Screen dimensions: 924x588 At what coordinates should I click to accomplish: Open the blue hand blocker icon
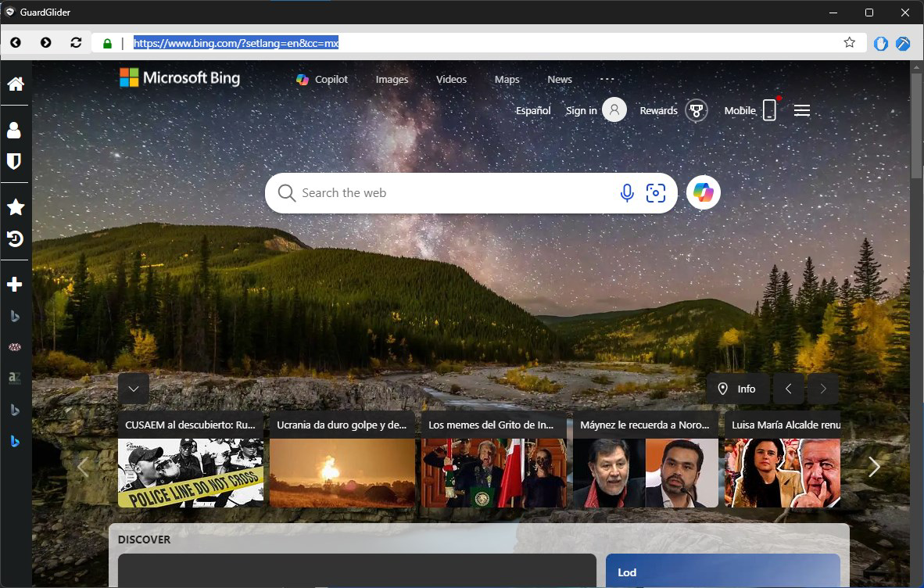pyautogui.click(x=881, y=43)
